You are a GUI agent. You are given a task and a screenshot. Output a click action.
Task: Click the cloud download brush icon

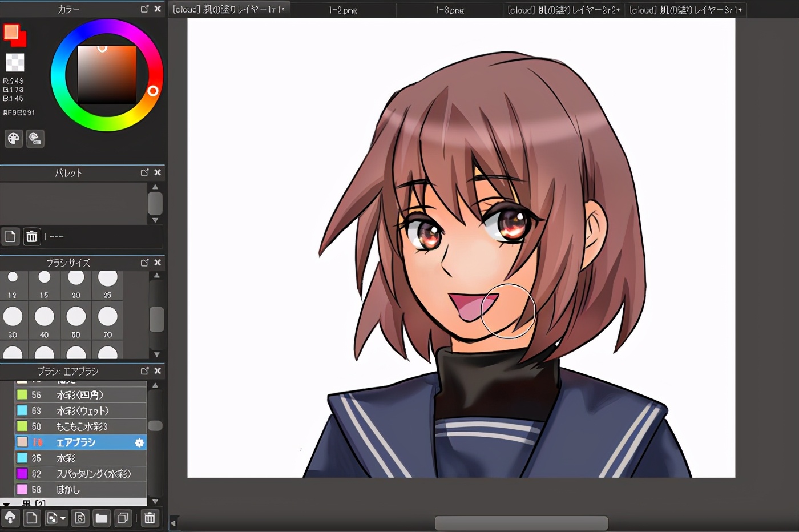click(10, 518)
